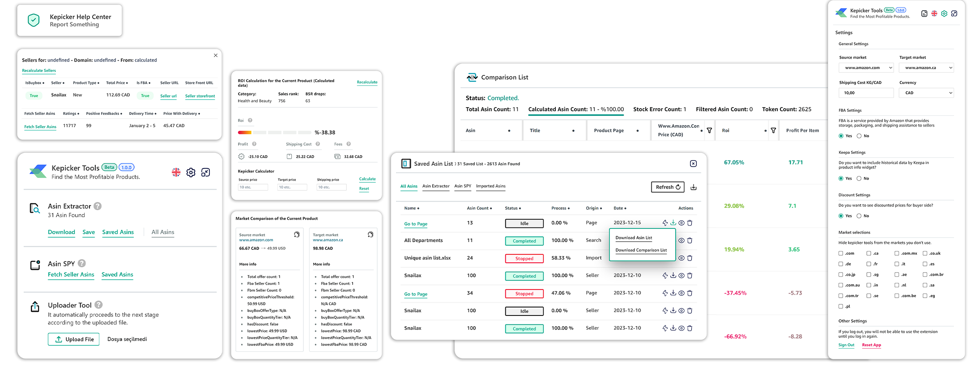The width and height of the screenshot is (980, 366).
Task: Choose Download Comparison List from popup menu
Action: (x=641, y=250)
